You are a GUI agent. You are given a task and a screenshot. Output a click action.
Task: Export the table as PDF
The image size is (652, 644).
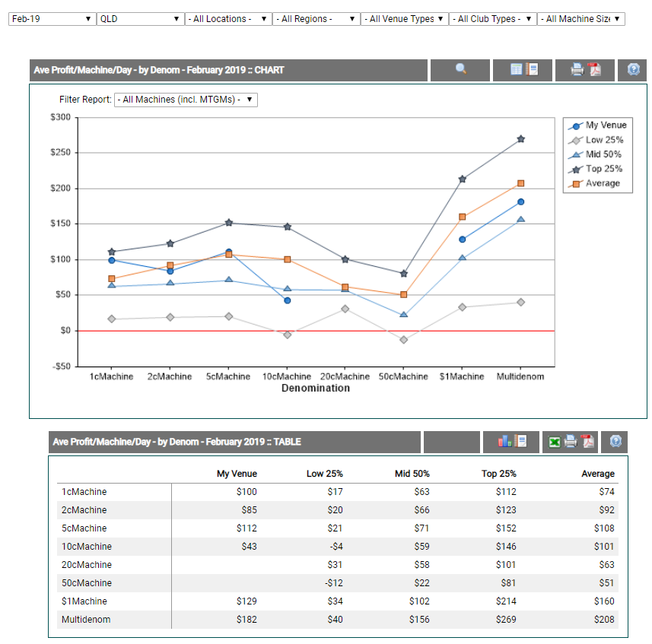coord(587,442)
